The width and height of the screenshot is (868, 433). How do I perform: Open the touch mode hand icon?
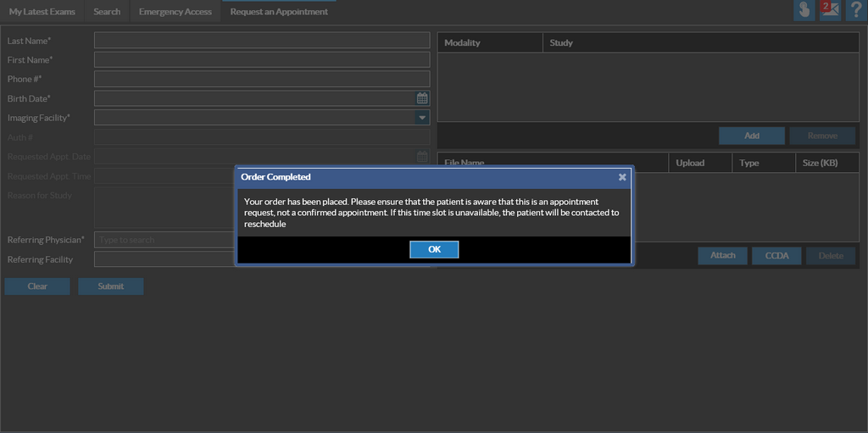pos(804,10)
